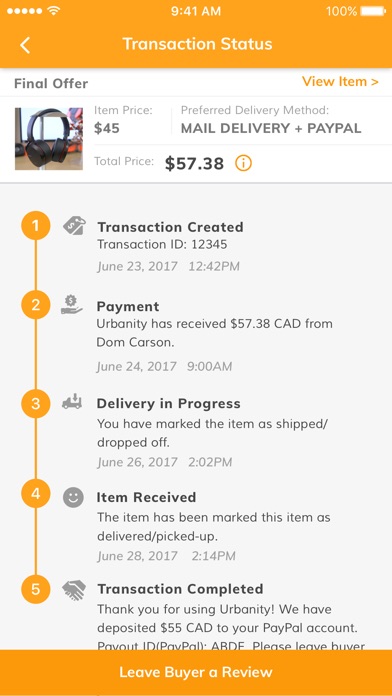Tap the Delivery in Progress heading

coord(169,403)
